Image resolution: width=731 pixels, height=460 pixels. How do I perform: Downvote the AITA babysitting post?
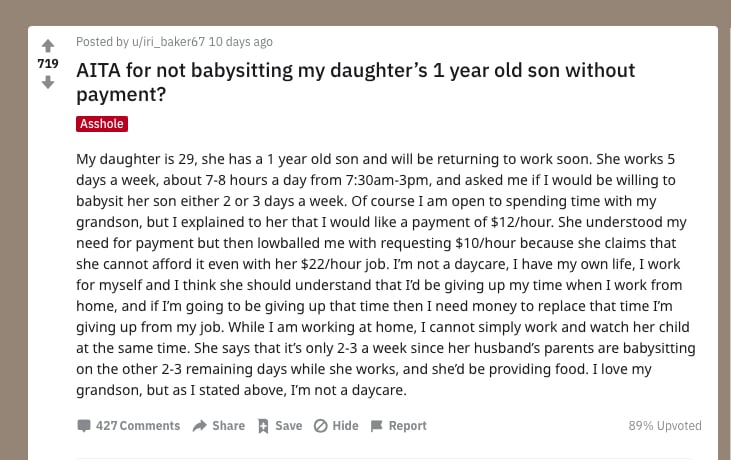click(x=48, y=82)
